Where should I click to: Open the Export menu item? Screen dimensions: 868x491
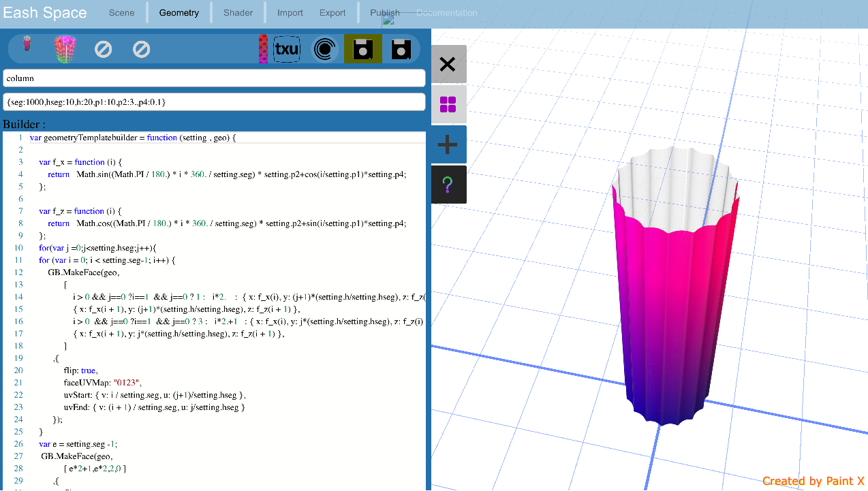[x=332, y=13]
